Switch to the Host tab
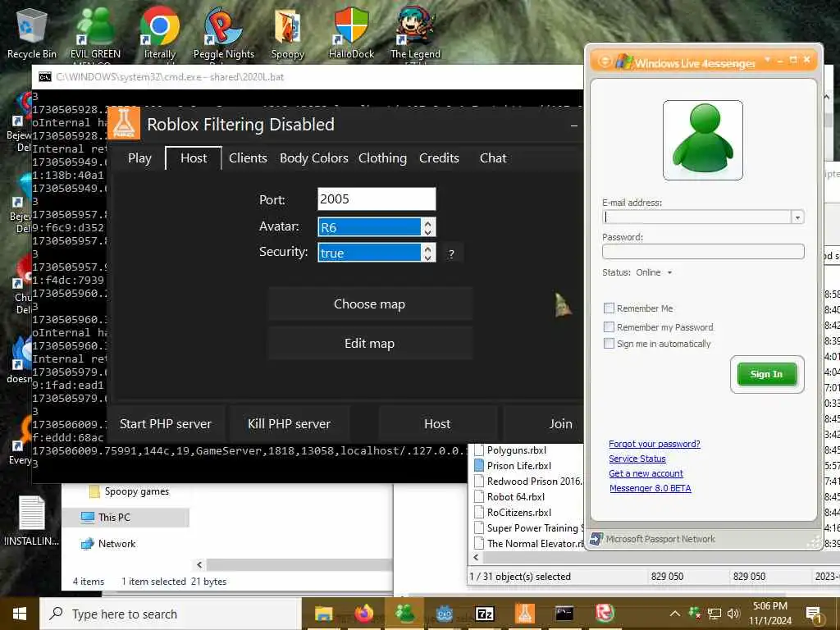The image size is (840, 630). [x=194, y=158]
